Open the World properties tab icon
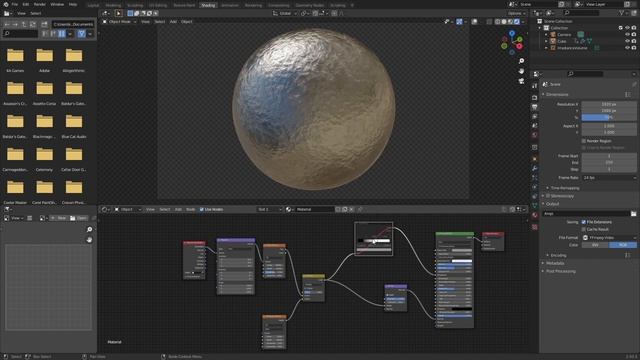The image size is (640, 360). point(535,135)
